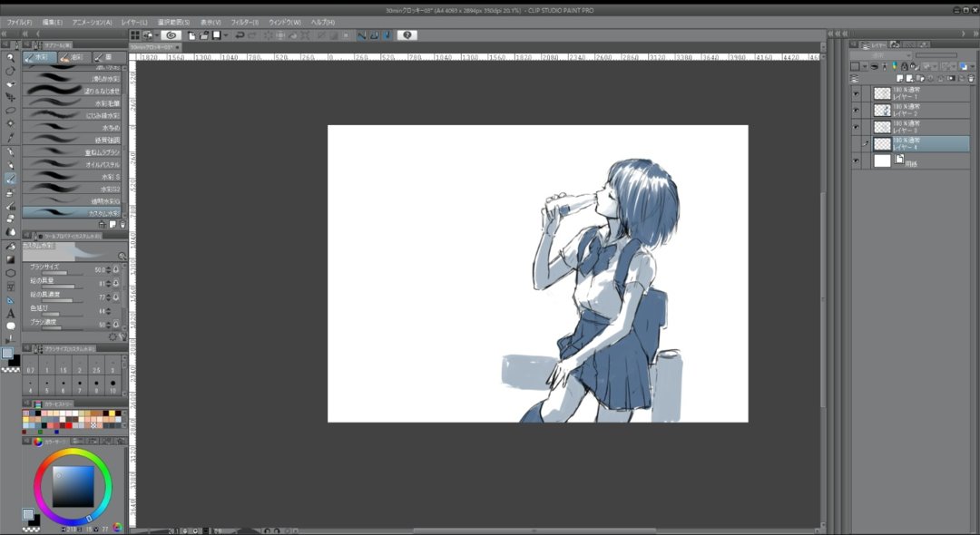The image size is (980, 535).
Task: Open save options dropdown arrow
Action: [226, 35]
